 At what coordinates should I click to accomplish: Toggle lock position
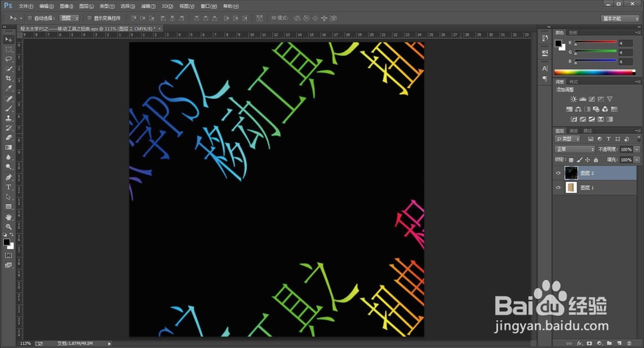coord(588,160)
